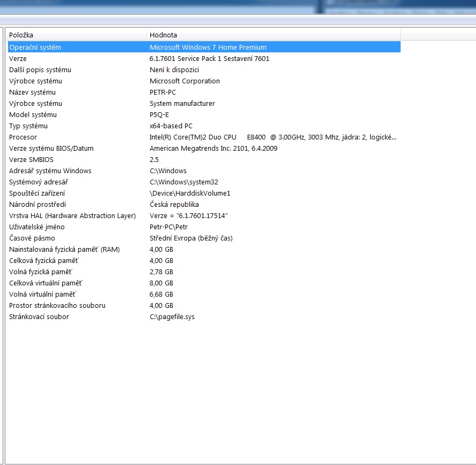Click the P5Q-E value

point(159,115)
